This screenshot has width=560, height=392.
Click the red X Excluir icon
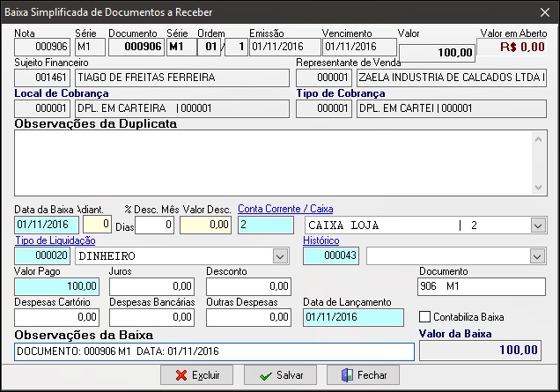pos(181,375)
